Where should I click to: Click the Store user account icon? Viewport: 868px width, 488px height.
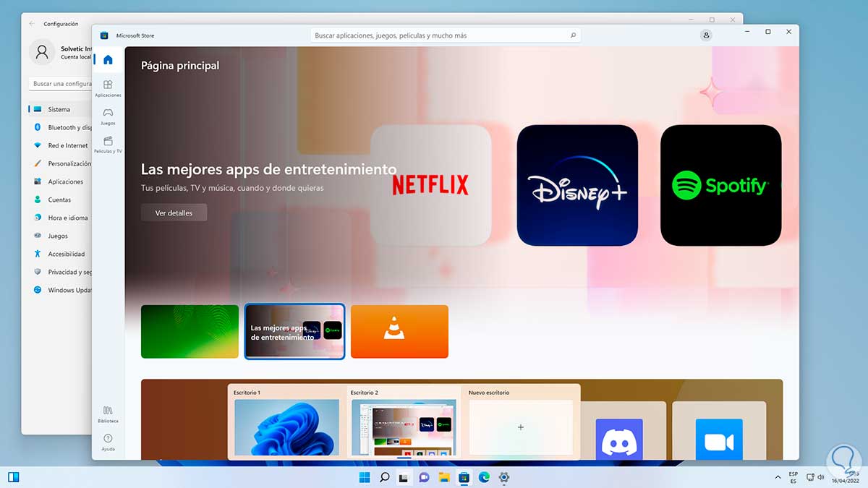coord(706,35)
